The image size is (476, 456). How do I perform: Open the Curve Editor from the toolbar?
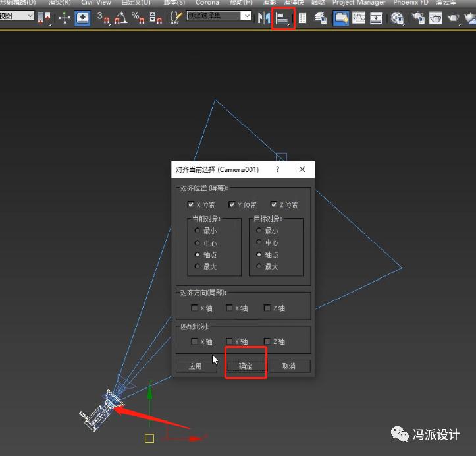pos(358,18)
